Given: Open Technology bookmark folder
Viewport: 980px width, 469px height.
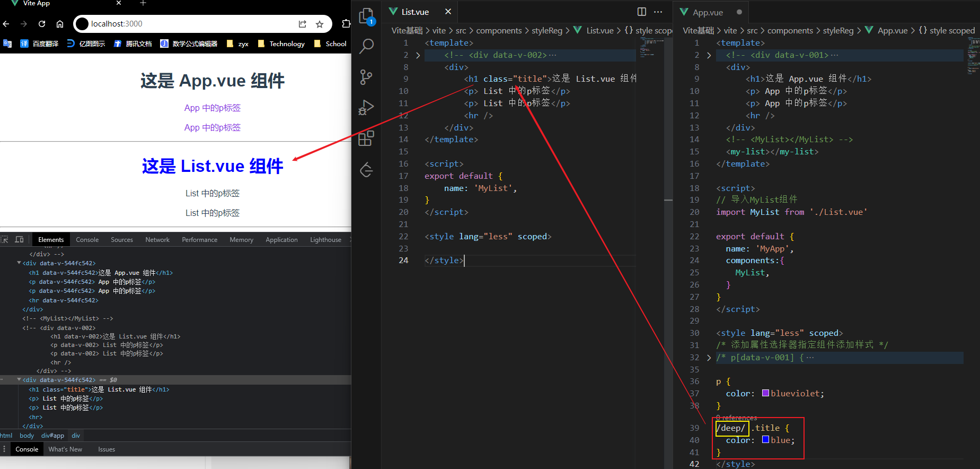Looking at the screenshot, I should coord(281,44).
